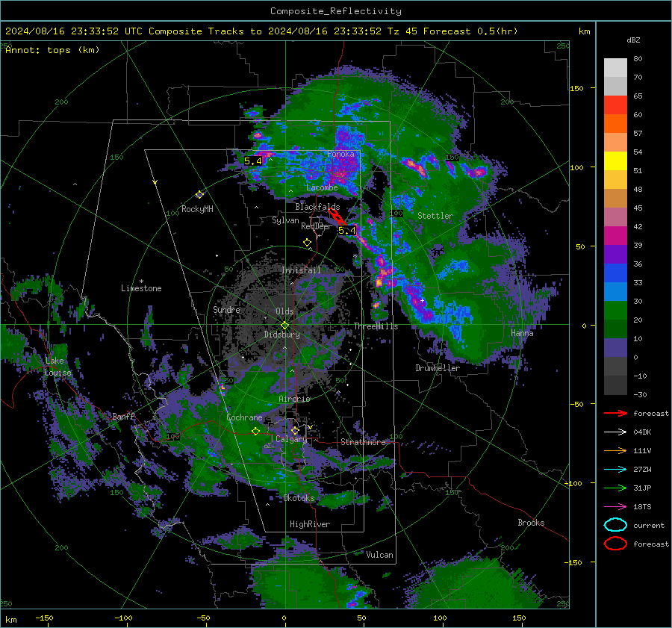Pick the light gray 80 dBZ swatch
The width and height of the screenshot is (672, 628).
click(615, 67)
